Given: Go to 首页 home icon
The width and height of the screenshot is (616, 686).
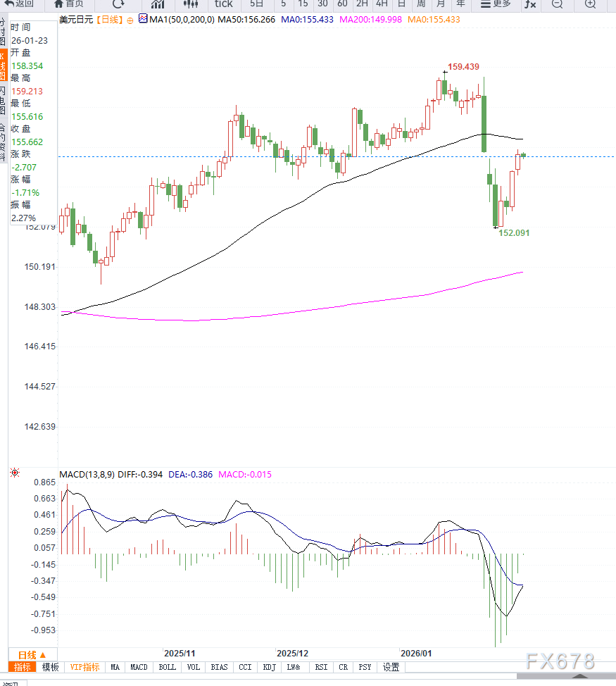Looking at the screenshot, I should 73,4.
